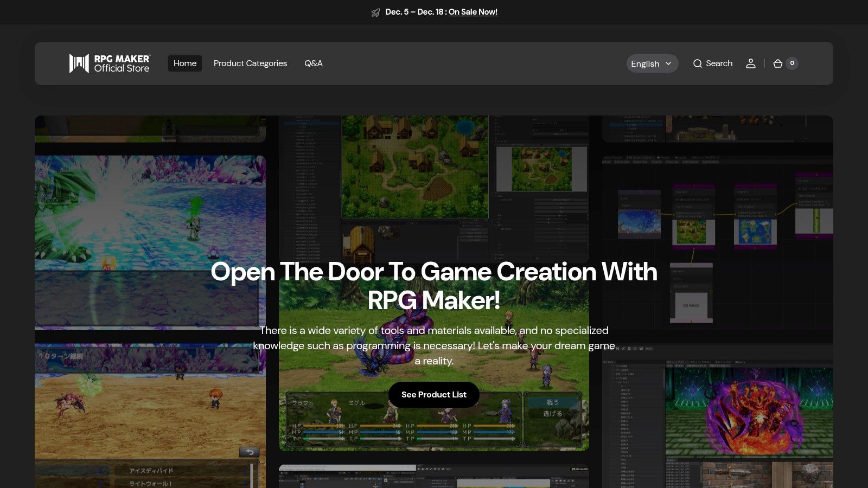Go to the Q&A page
Image resolution: width=868 pixels, height=488 pixels.
point(314,63)
